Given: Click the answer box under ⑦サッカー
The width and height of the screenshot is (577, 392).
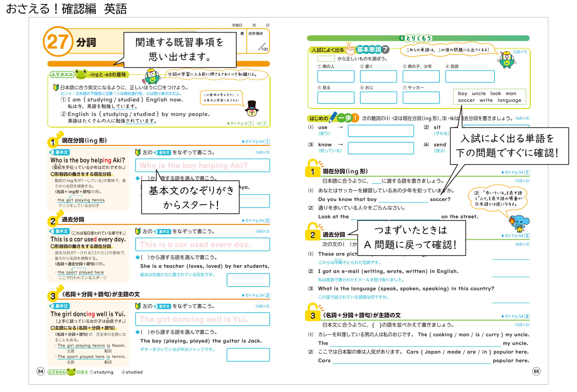Looking at the screenshot, I should (x=421, y=98).
